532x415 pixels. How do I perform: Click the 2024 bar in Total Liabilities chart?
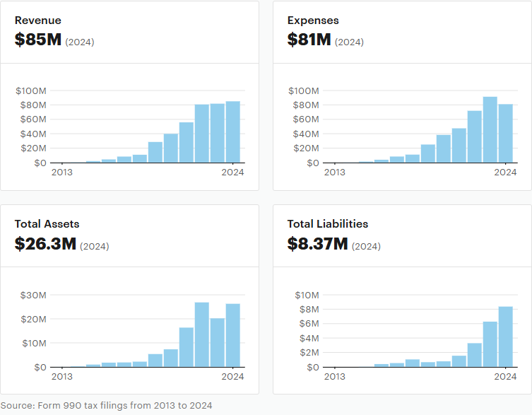506,337
